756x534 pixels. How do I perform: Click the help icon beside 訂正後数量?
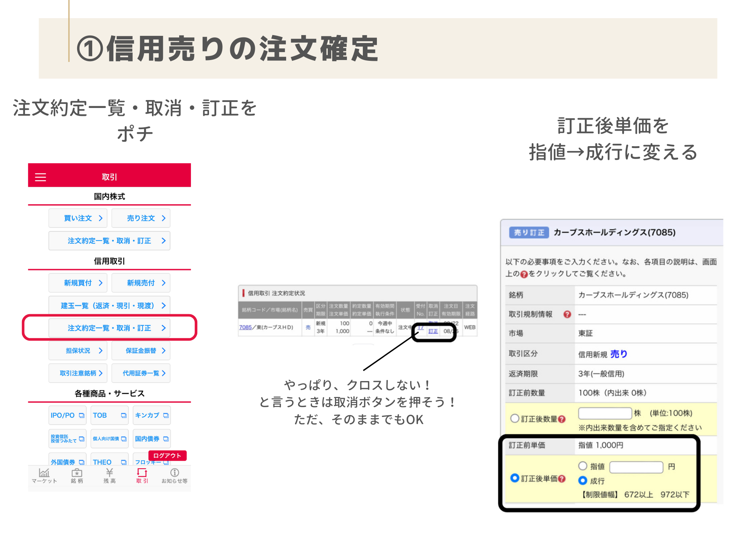click(562, 419)
